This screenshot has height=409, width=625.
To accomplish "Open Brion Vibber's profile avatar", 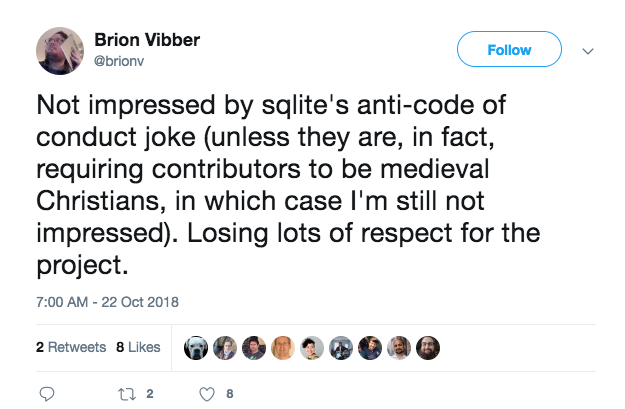I will click(x=59, y=50).
